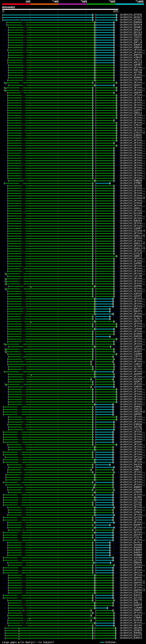
Task: Click label UniRef100_B0W1Q0
Action: tap(131, 316)
